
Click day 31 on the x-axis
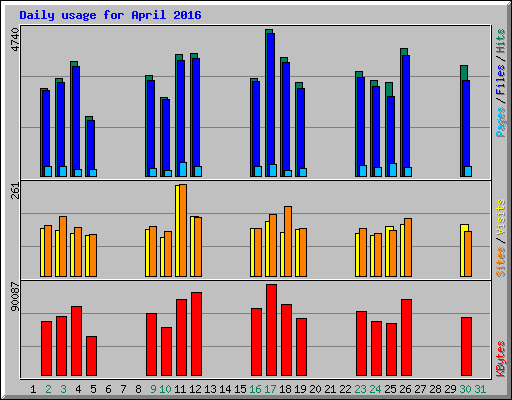(480, 389)
